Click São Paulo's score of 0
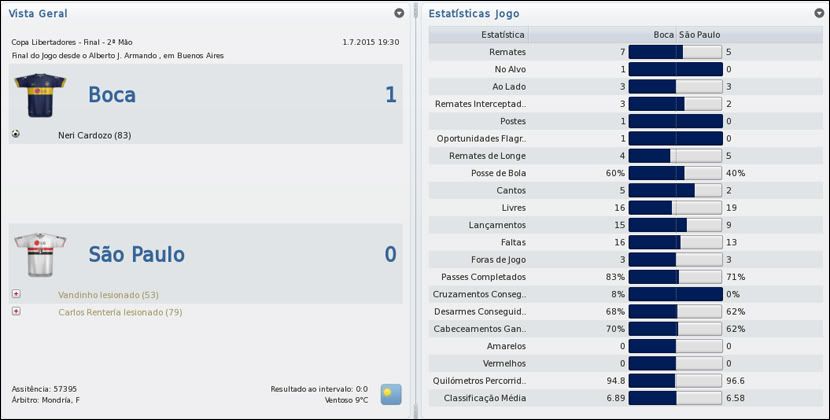The width and height of the screenshot is (830, 420). [390, 254]
